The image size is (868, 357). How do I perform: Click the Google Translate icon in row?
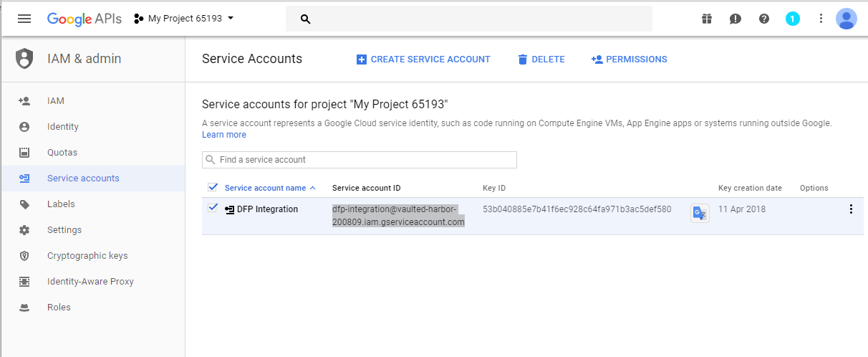click(700, 214)
